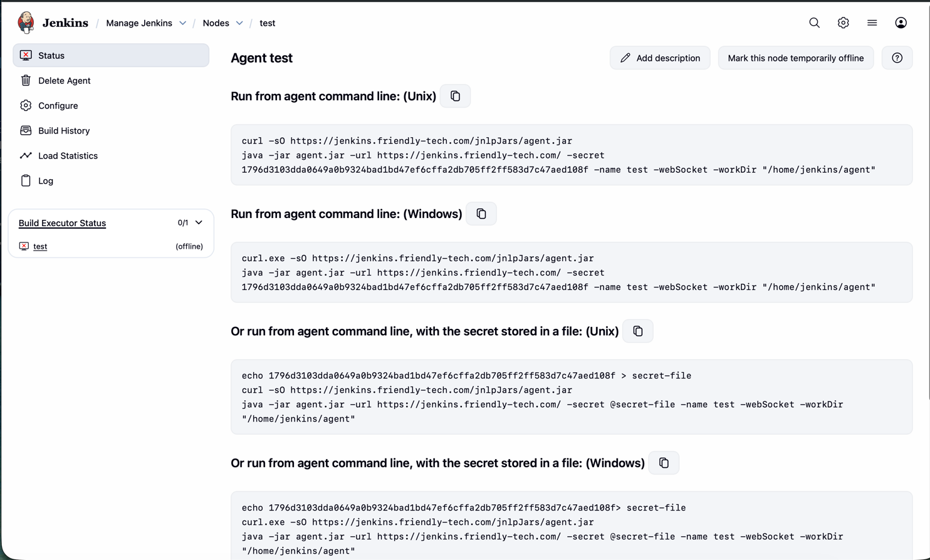This screenshot has width=930, height=560.
Task: Click the pencil icon on Add description
Action: pos(625,58)
